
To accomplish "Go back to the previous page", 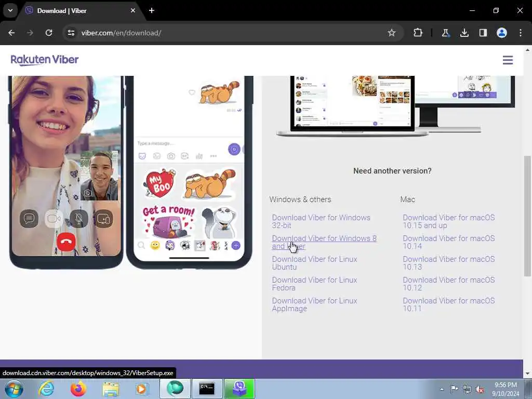I will [x=11, y=33].
